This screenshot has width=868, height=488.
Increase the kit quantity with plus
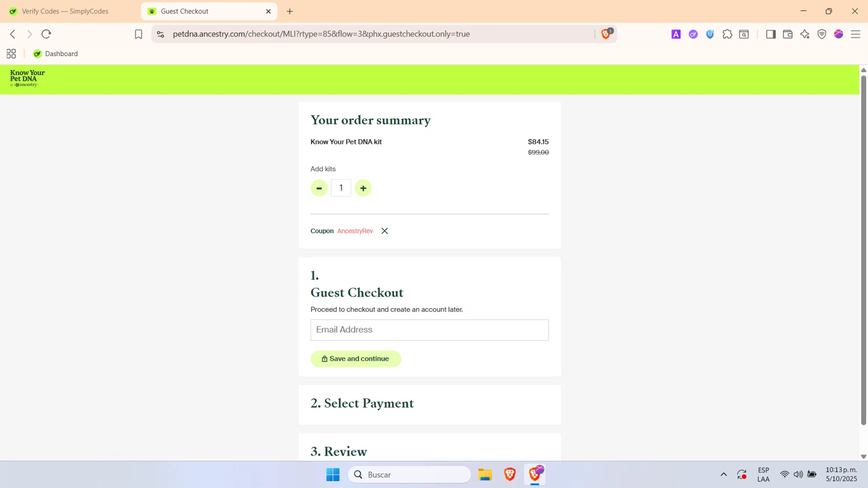[363, 188]
